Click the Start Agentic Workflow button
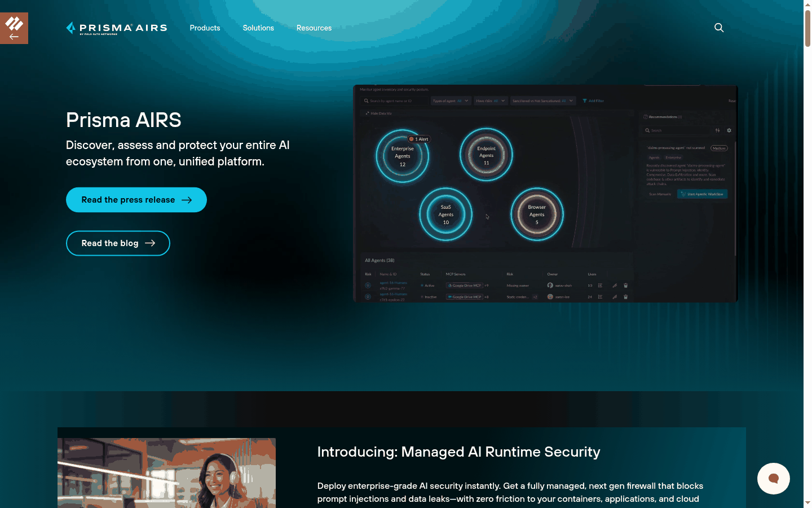The height and width of the screenshot is (508, 812). pyautogui.click(x=702, y=194)
